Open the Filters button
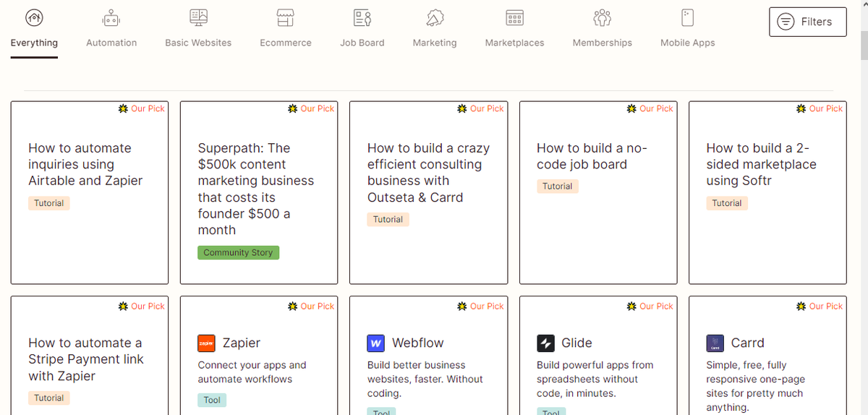 tap(808, 22)
